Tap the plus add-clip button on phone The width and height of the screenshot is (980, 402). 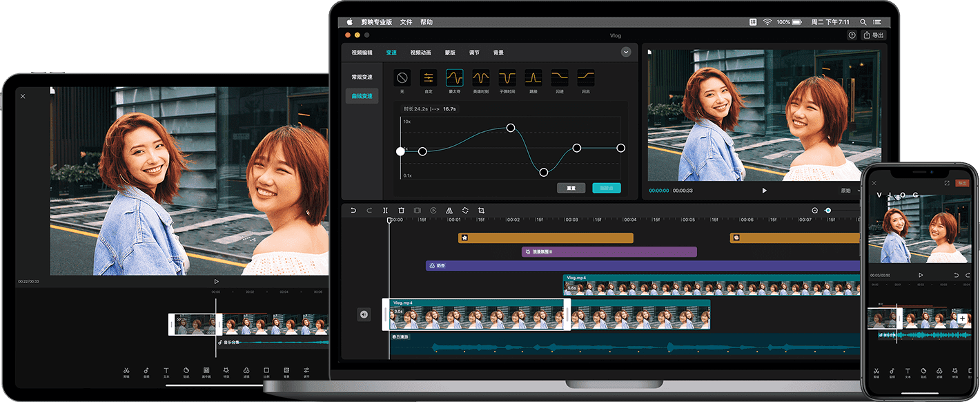[962, 318]
